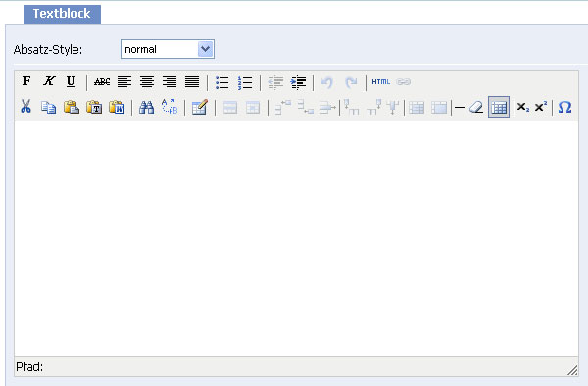This screenshot has width=588, height=386.
Task: Open the Absatz-Style dropdown
Action: pyautogui.click(x=168, y=49)
